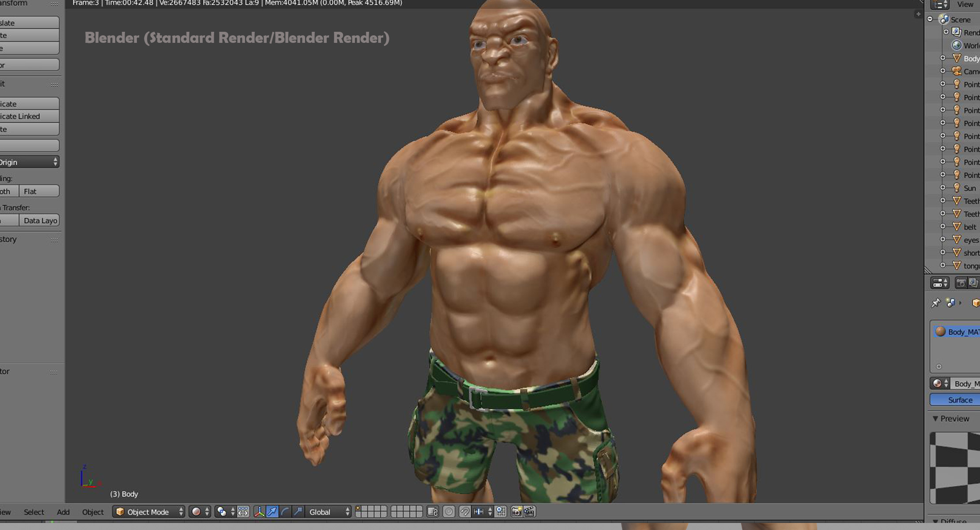Enable the rotate manipulator icon
Viewport: 980px width, 530px height.
pos(285,512)
